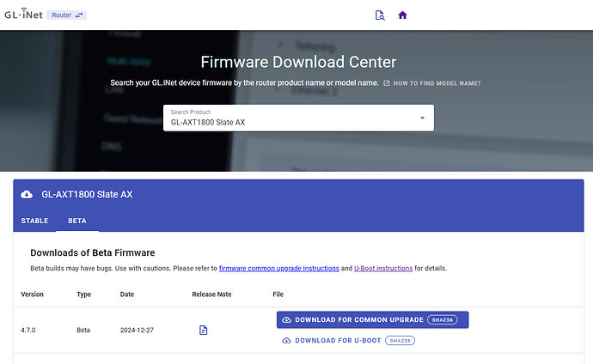593x364 pixels.
Task: Click 'Firmware Download Center' title
Action: [x=298, y=62]
